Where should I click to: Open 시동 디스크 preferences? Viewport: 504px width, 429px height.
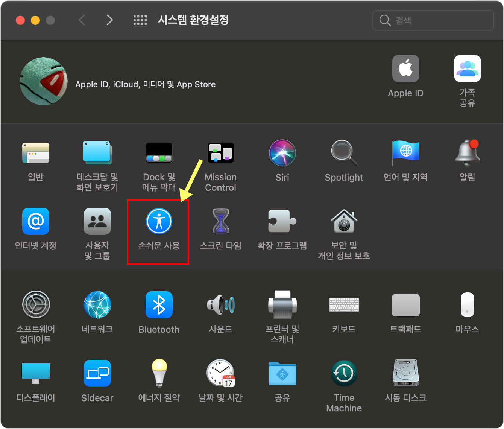coord(406,373)
